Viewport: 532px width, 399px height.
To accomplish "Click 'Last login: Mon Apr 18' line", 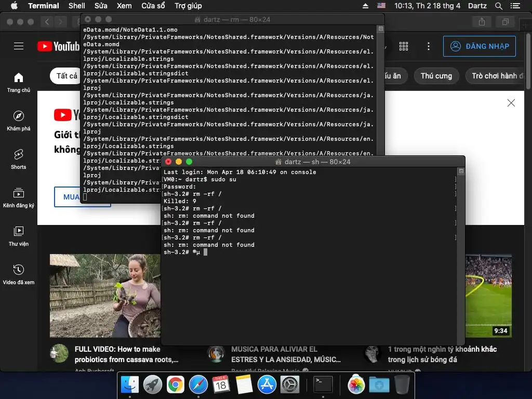I will [x=240, y=172].
